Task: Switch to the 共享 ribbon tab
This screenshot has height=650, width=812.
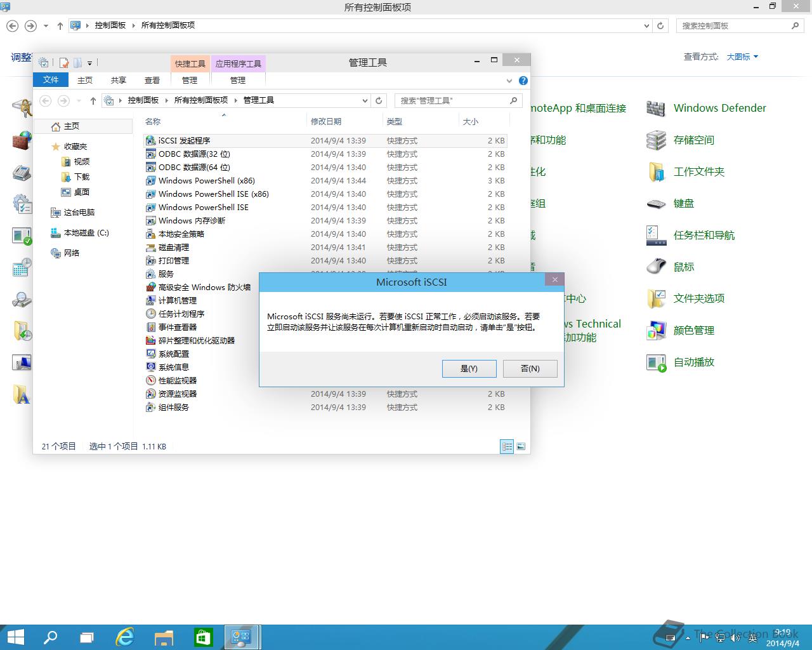Action: click(119, 80)
